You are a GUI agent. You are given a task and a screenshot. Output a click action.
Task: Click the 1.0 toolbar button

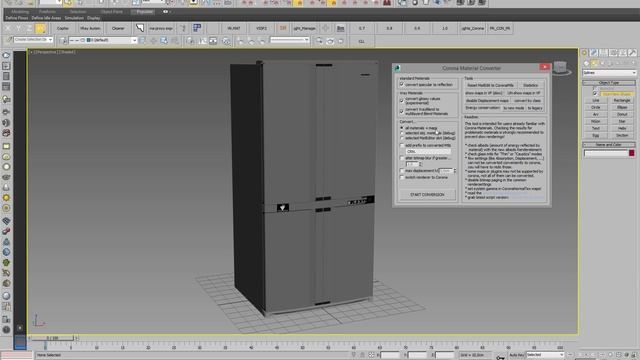coord(444,29)
